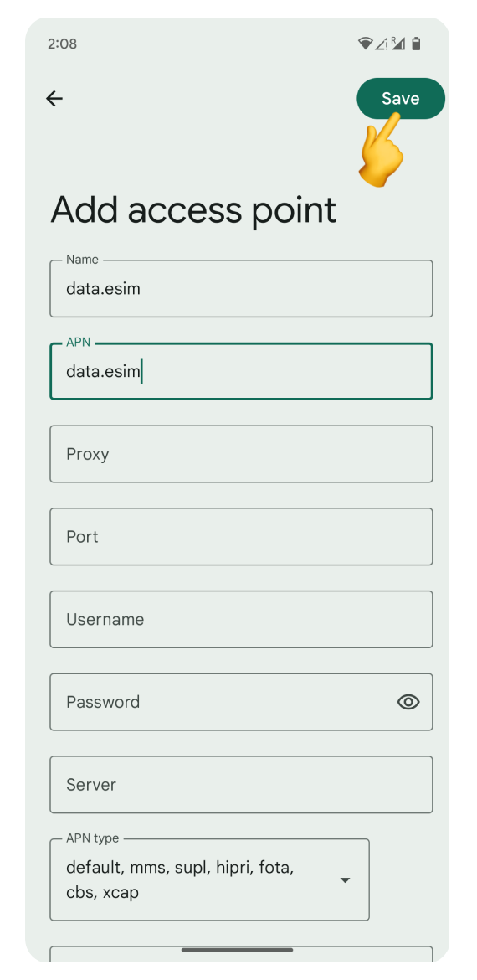Place cursor in the APN field

pyautogui.click(x=241, y=371)
